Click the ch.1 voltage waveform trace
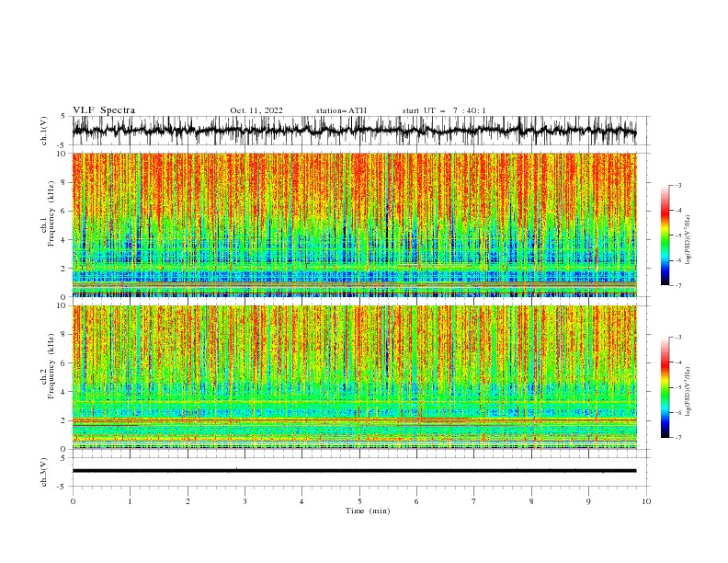728x563 pixels. [x=354, y=131]
